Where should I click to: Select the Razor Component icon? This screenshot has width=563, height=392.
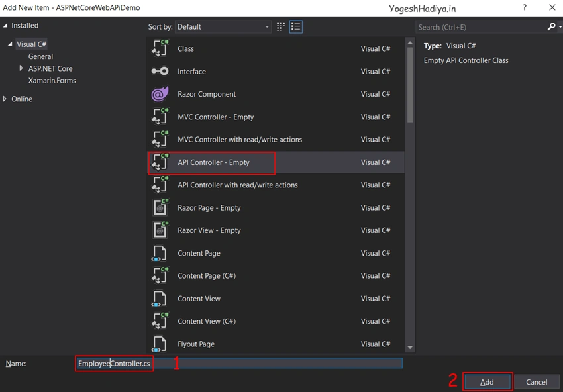pos(160,94)
